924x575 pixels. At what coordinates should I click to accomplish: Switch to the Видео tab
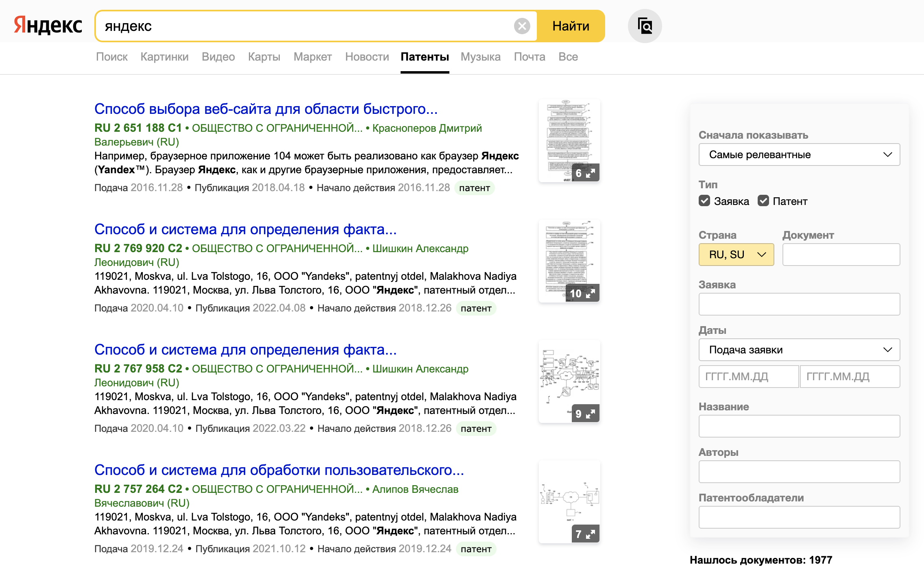218,57
